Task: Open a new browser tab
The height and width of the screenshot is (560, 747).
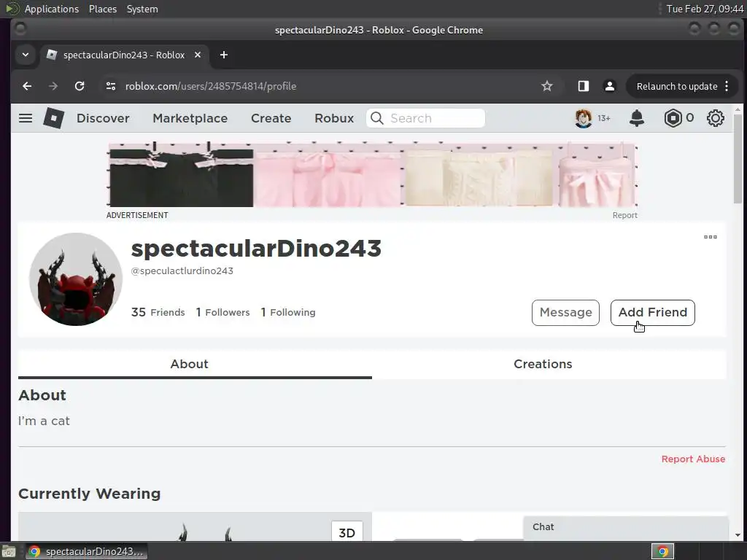Action: 223,55
